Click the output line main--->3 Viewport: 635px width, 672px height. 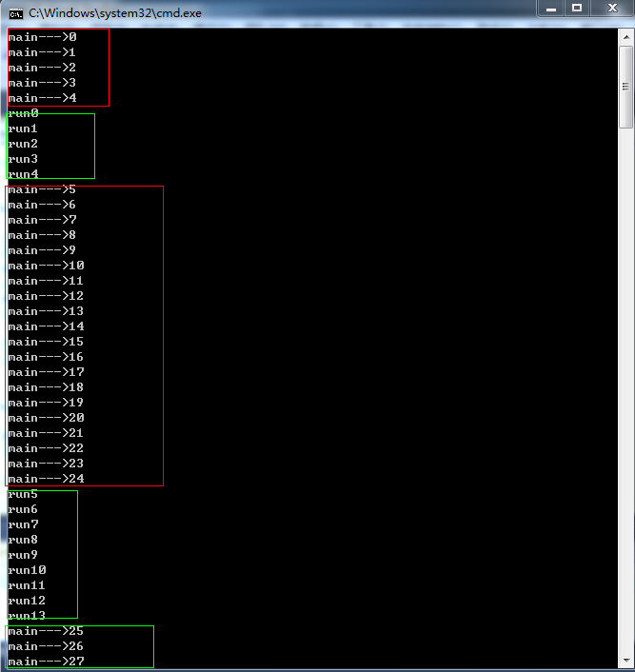pyautogui.click(x=42, y=83)
